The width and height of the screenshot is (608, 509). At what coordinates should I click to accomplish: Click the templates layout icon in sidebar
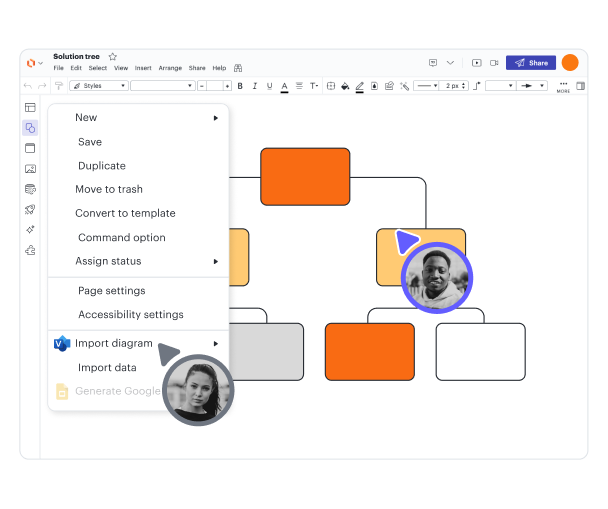click(x=30, y=107)
